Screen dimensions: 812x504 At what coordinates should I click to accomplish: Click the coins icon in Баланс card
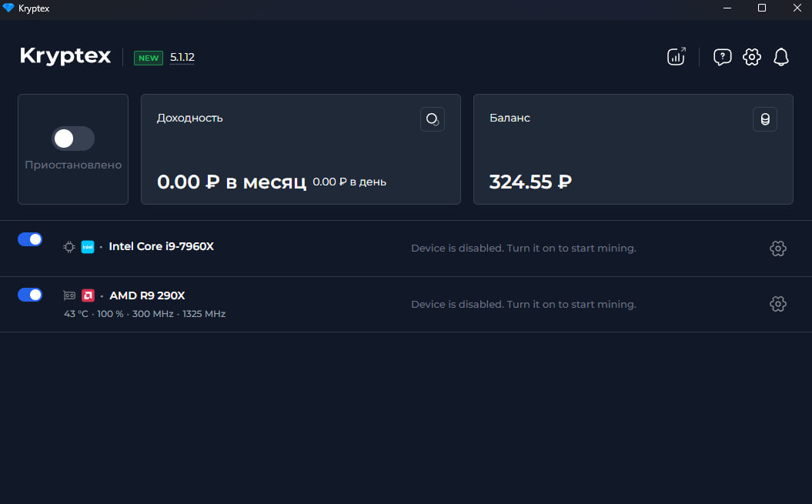coord(764,119)
